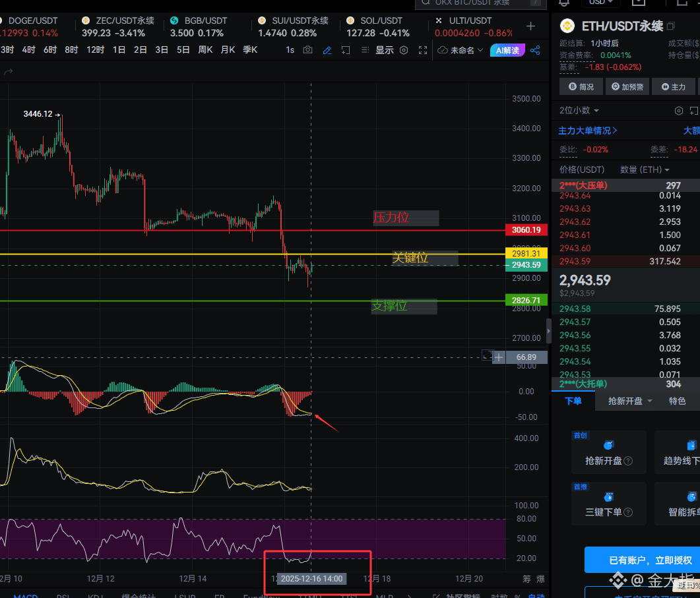Select the 周K timeframe
The width and height of the screenshot is (700, 598).
(x=205, y=49)
